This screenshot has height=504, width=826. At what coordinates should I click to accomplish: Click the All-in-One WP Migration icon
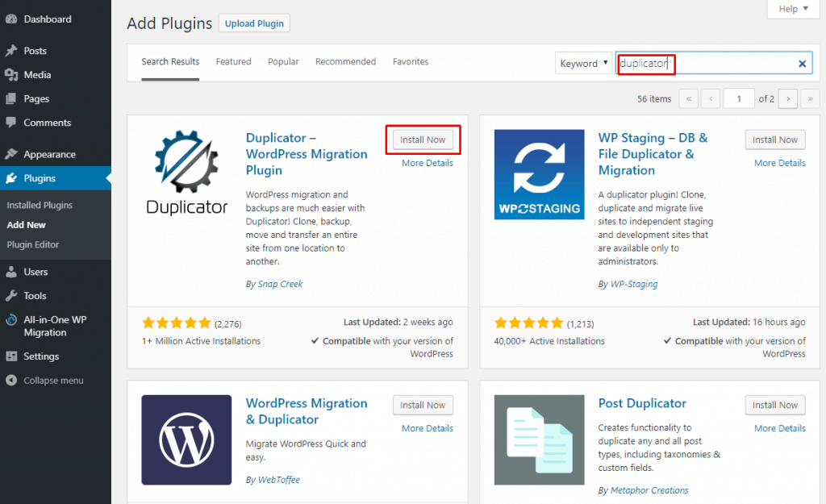pos(11,319)
